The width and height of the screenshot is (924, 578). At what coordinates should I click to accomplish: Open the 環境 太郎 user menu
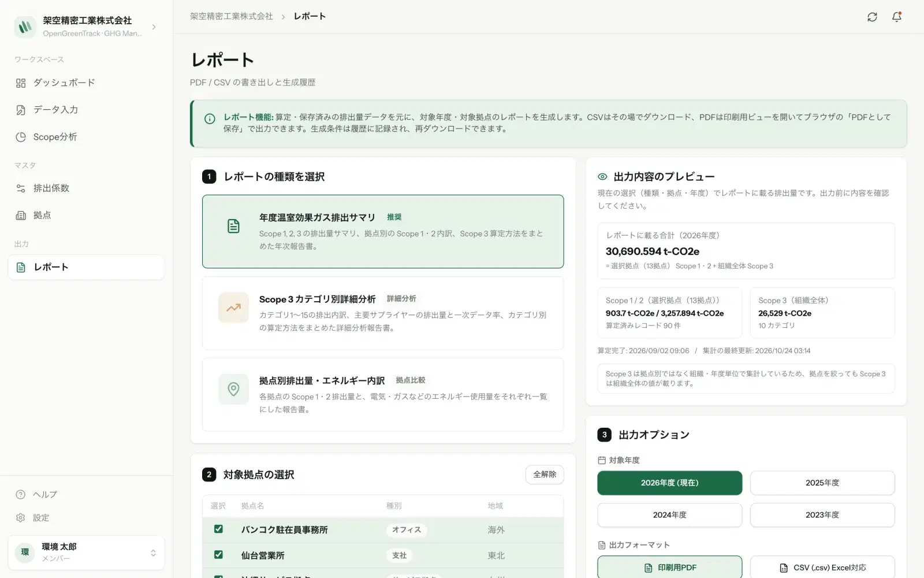tap(86, 553)
